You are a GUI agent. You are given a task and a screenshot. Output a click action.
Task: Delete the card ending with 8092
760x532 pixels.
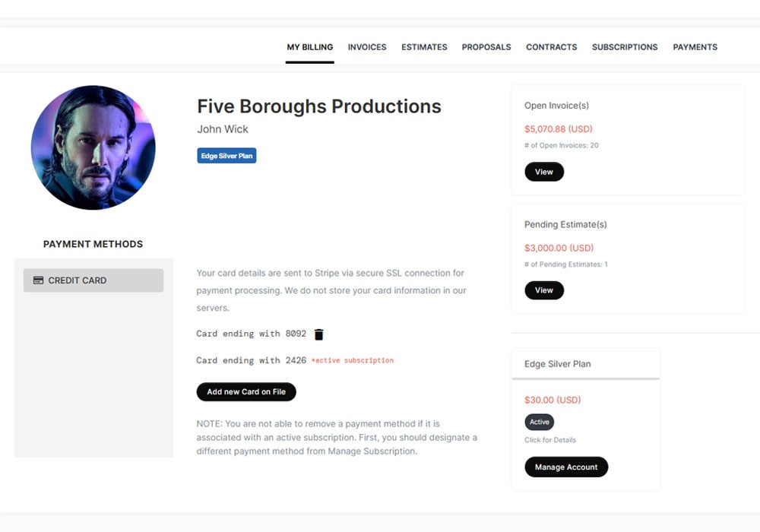click(x=319, y=334)
